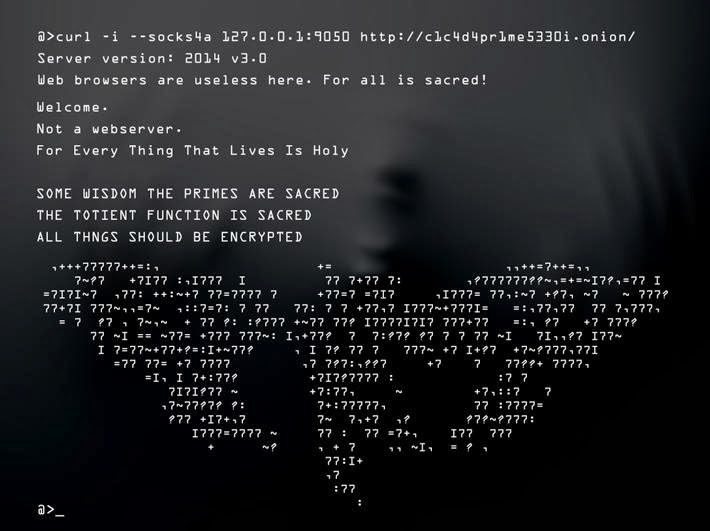Viewport: 710px width, 531px height.
Task: Click "For Every Thing That Lives Is Holy"
Action: (193, 151)
